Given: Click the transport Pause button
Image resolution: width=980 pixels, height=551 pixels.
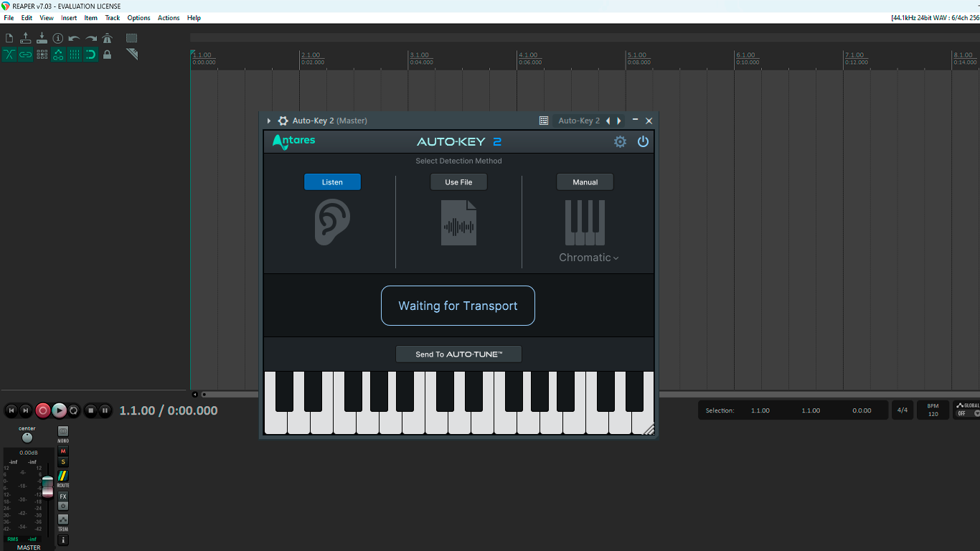Looking at the screenshot, I should tap(105, 410).
